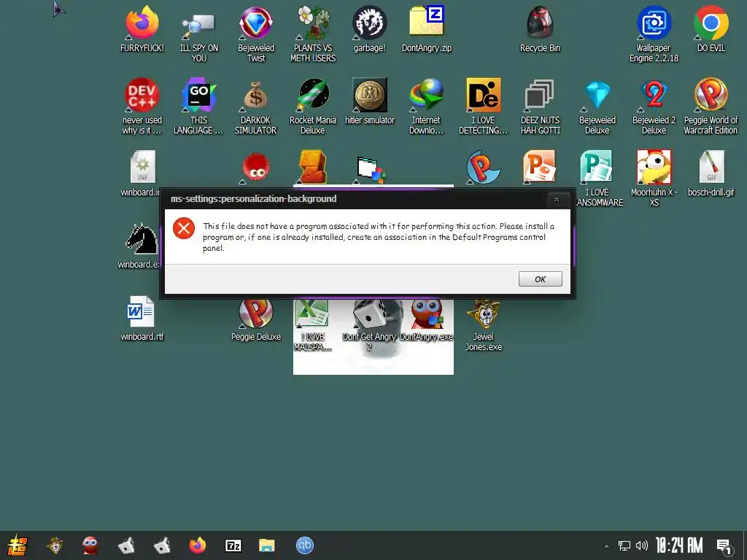Image resolution: width=747 pixels, height=560 pixels.
Task: Open File Explorer from the taskbar
Action: (267, 545)
